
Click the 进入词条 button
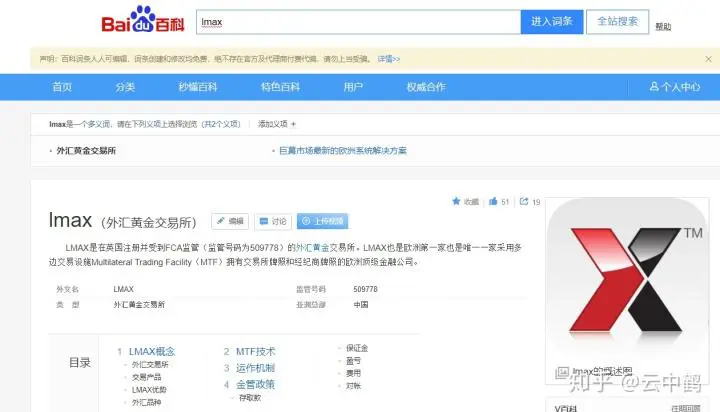pyautogui.click(x=552, y=22)
